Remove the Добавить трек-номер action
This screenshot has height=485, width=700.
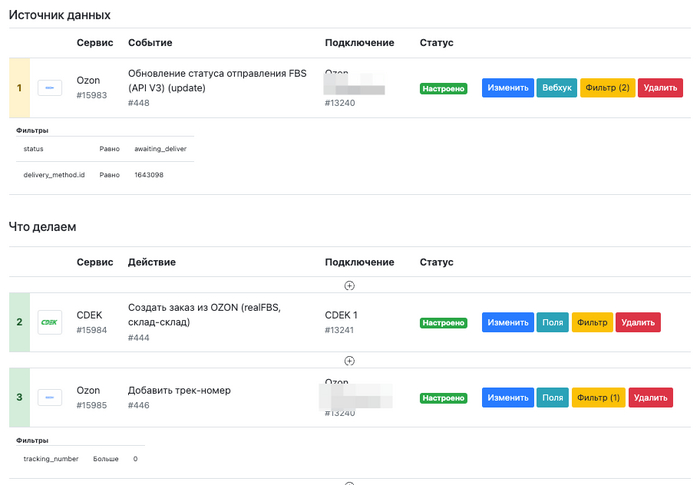651,397
